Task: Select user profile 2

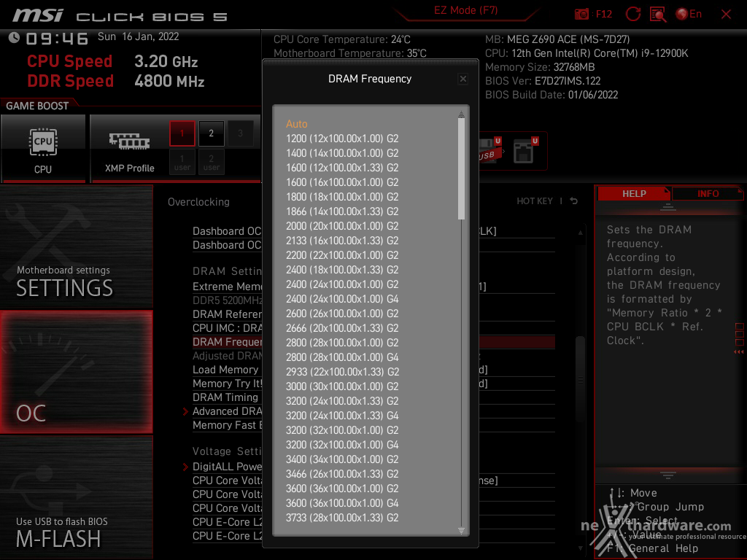Action: (x=211, y=162)
